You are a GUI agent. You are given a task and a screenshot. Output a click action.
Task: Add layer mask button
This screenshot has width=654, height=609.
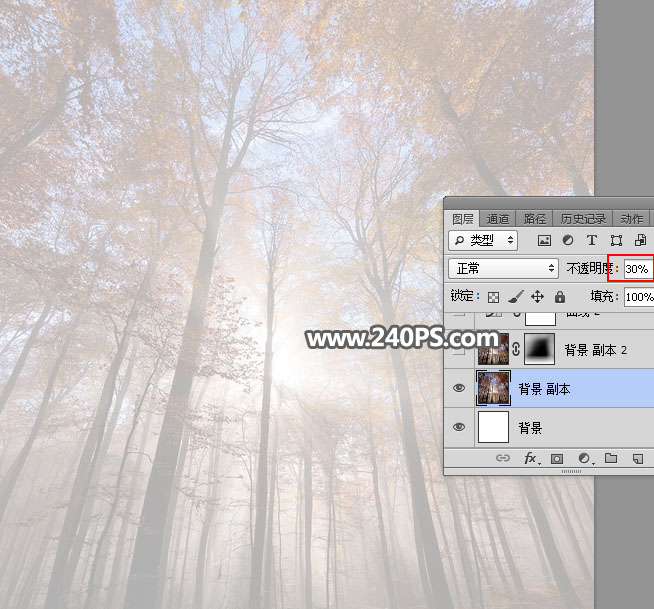[x=557, y=459]
